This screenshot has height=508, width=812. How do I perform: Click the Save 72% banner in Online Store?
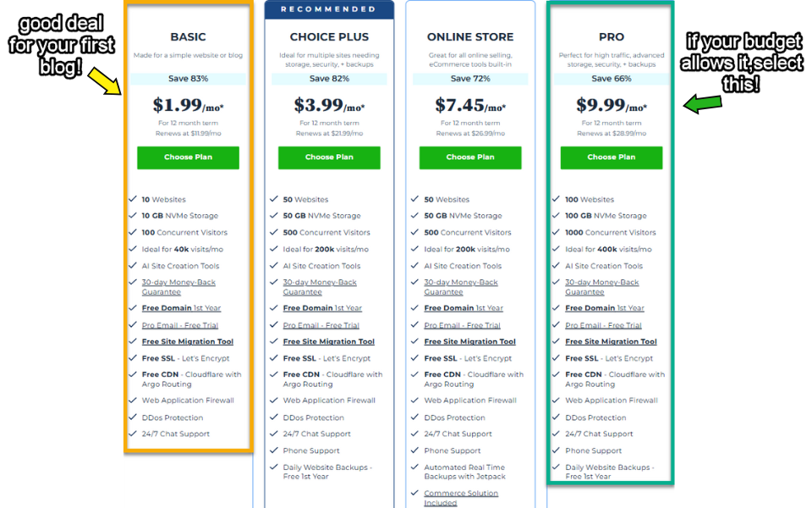(470, 76)
